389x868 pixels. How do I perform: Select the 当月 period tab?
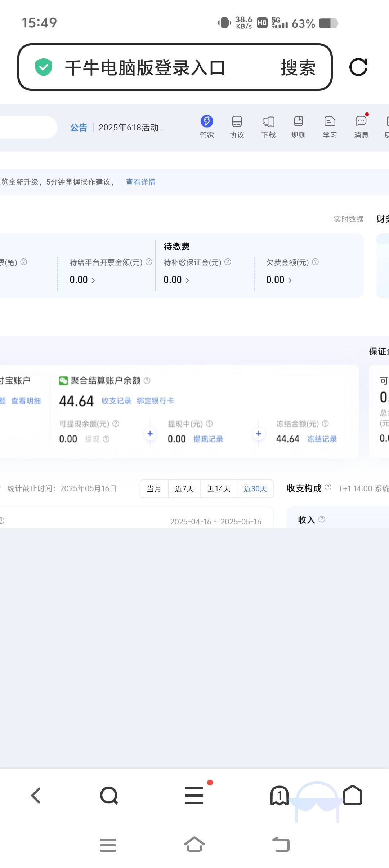(154, 489)
